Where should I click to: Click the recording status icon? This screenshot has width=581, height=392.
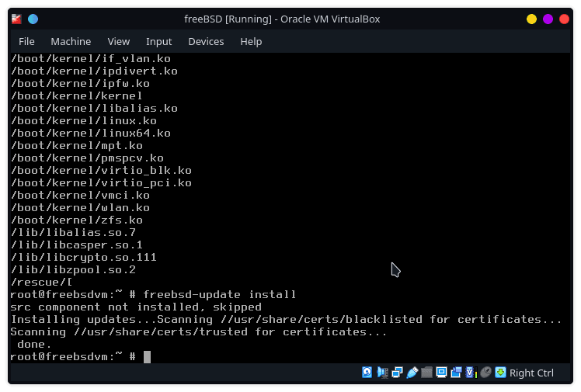(456, 373)
